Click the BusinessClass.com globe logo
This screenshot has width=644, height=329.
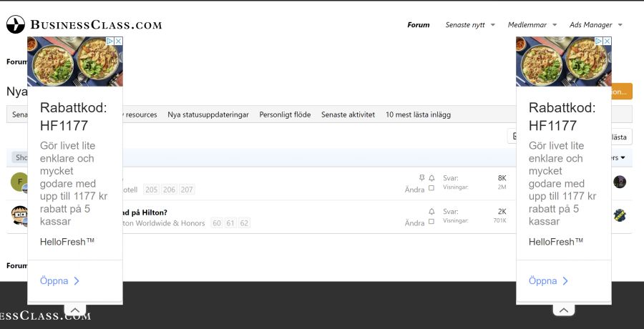pos(16,25)
